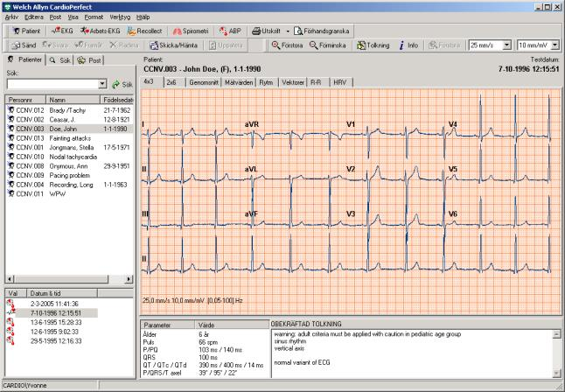565x392 pixels.
Task: Switch to the Mätvärden tab
Action: tap(239, 82)
